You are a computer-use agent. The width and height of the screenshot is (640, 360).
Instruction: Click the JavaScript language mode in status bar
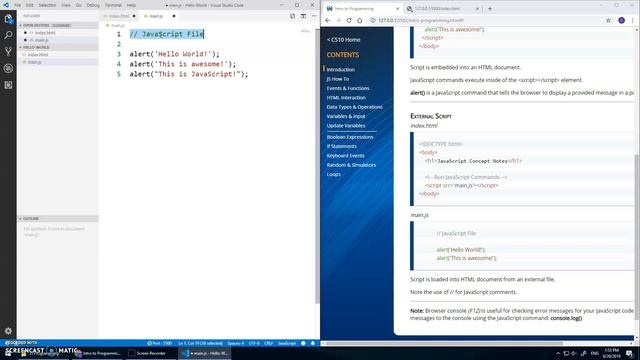tap(287, 343)
